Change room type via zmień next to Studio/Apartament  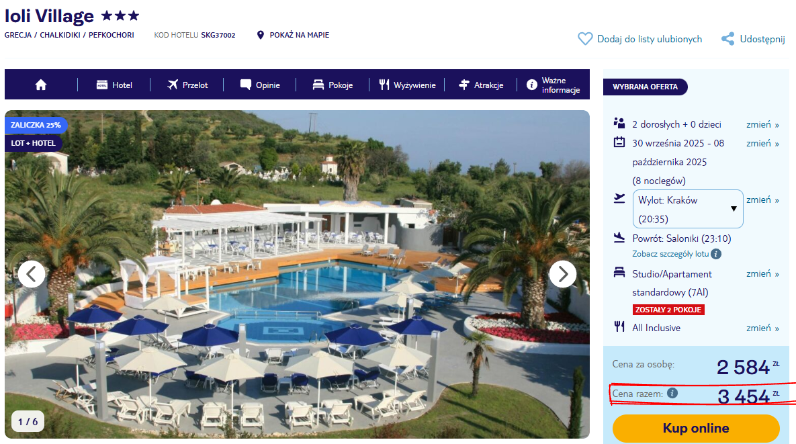coord(762,274)
